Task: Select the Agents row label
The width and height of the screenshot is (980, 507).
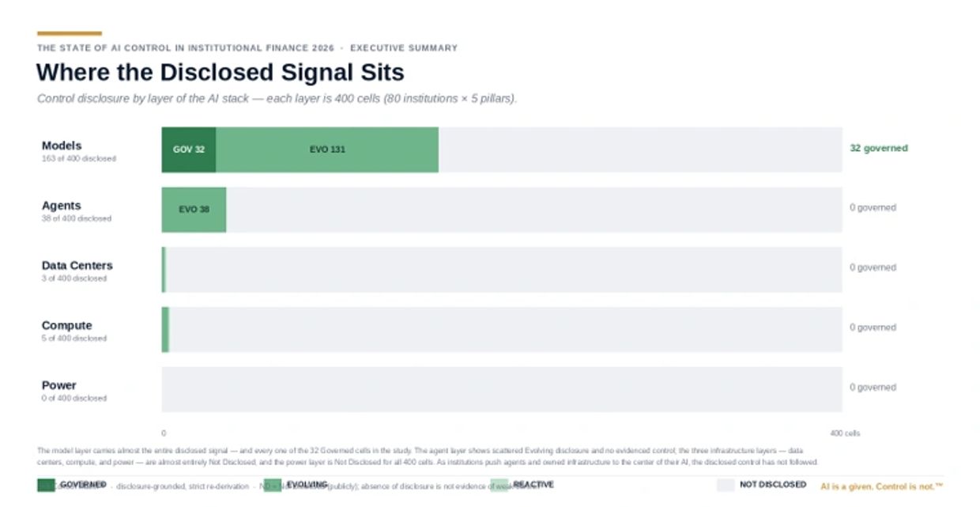Action: [x=62, y=206]
